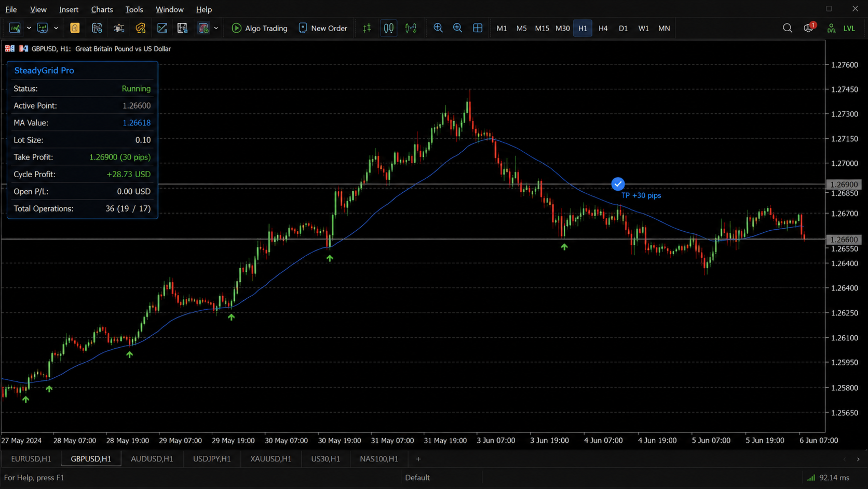Click the green buy arrow near 29 May 19:00
The height and width of the screenshot is (489, 868).
click(232, 317)
